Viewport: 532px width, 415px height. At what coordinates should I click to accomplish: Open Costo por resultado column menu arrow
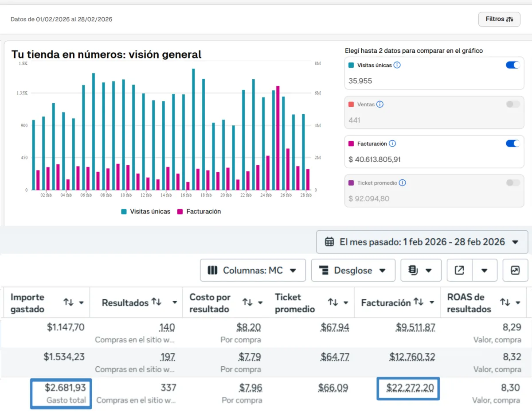(260, 303)
